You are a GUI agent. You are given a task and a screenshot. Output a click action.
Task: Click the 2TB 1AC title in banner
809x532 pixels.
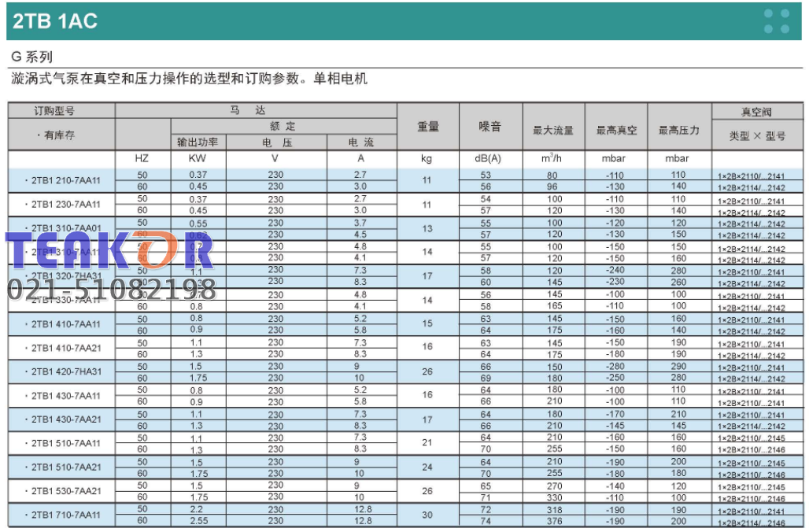coord(55,21)
